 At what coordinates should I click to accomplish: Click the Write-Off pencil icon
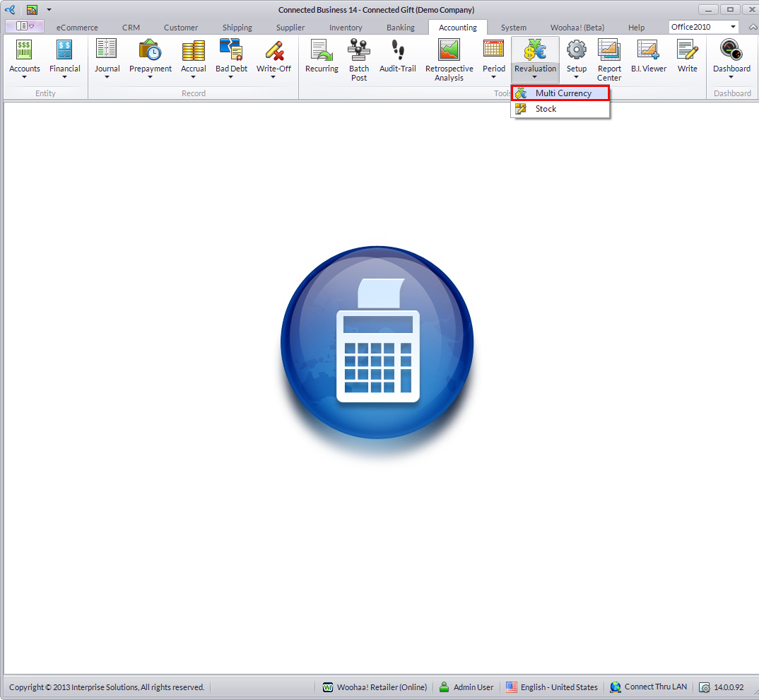click(x=274, y=50)
